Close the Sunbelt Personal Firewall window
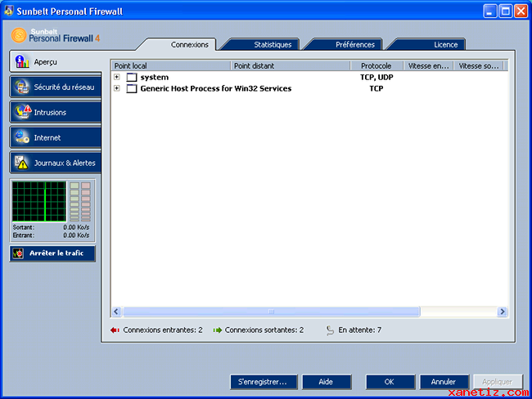The width and height of the screenshot is (532, 399). coord(521,11)
